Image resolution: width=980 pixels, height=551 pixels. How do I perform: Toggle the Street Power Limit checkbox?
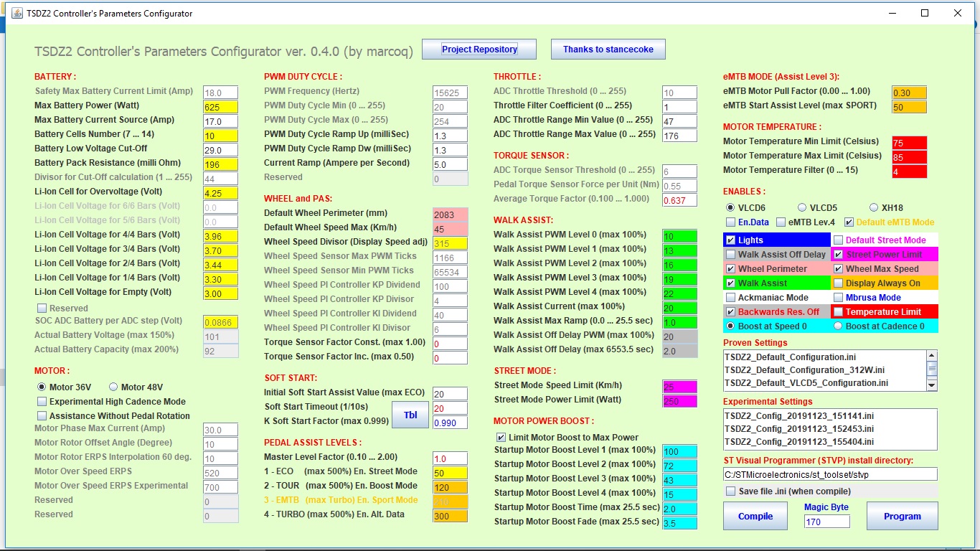pyautogui.click(x=838, y=255)
